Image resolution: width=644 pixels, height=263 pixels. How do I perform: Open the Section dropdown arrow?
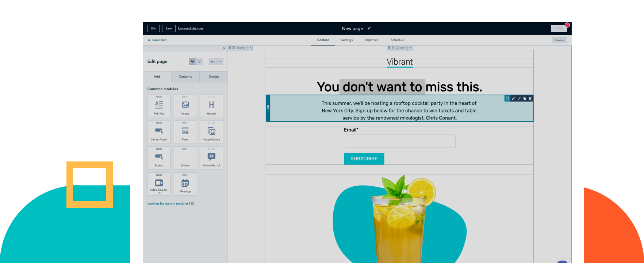[250, 48]
